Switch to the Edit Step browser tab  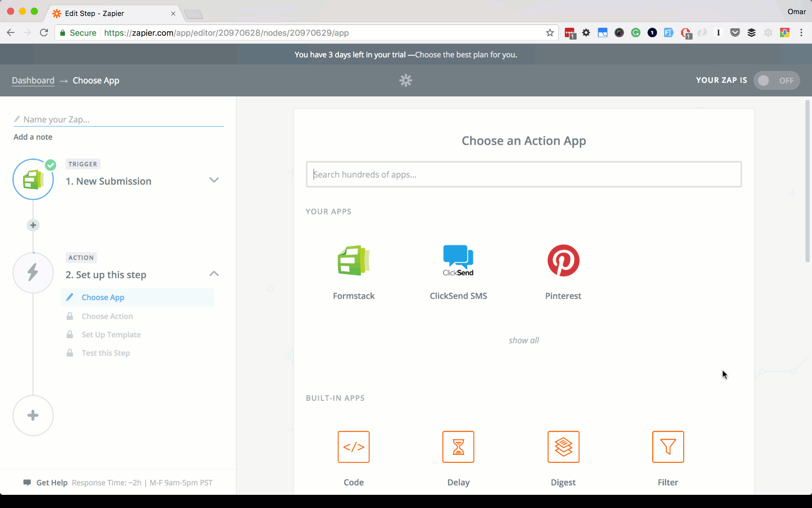[94, 13]
